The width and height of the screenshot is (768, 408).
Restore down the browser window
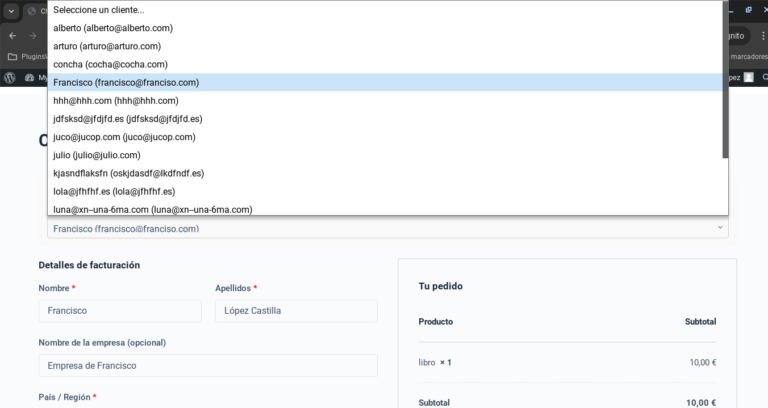748,10
